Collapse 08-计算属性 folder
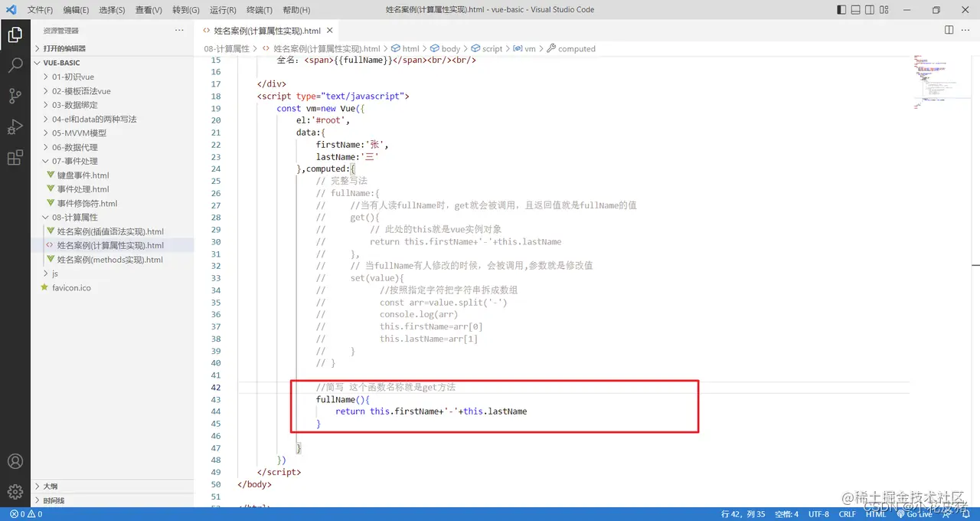The width and height of the screenshot is (980, 521). (112, 218)
